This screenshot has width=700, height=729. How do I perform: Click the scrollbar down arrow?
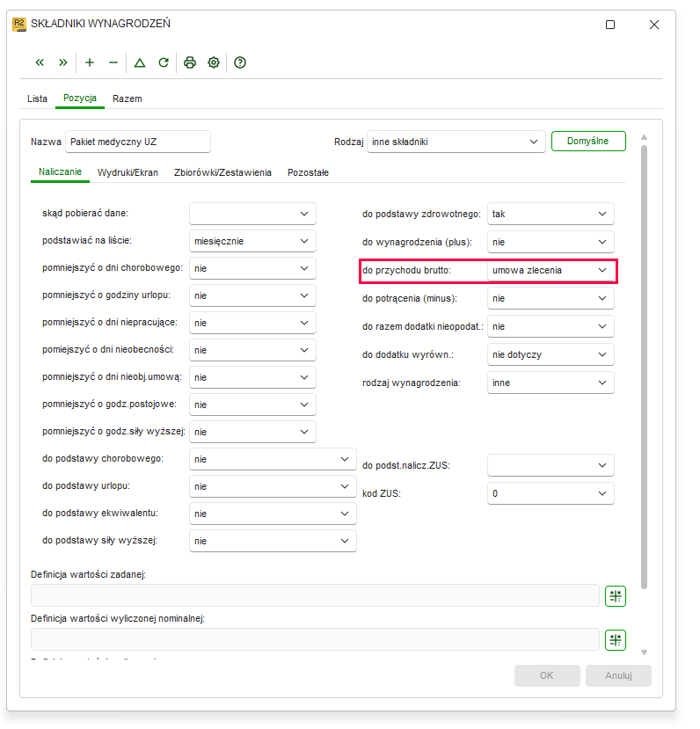645,652
